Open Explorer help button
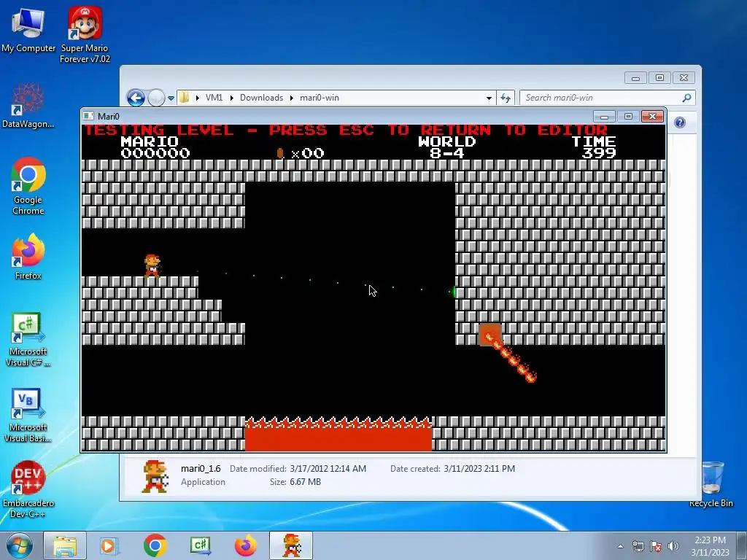The height and width of the screenshot is (560, 747). [x=680, y=122]
